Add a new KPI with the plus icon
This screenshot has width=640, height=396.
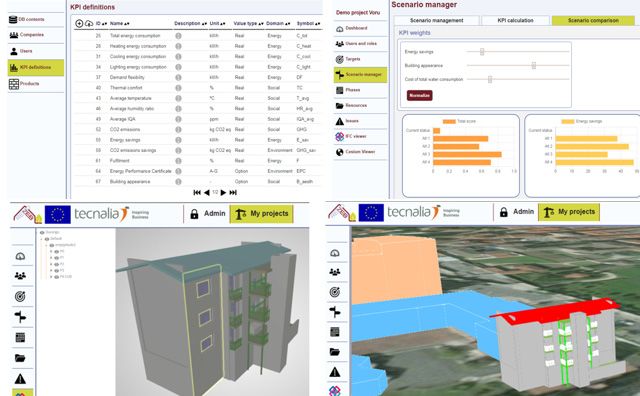coord(79,24)
